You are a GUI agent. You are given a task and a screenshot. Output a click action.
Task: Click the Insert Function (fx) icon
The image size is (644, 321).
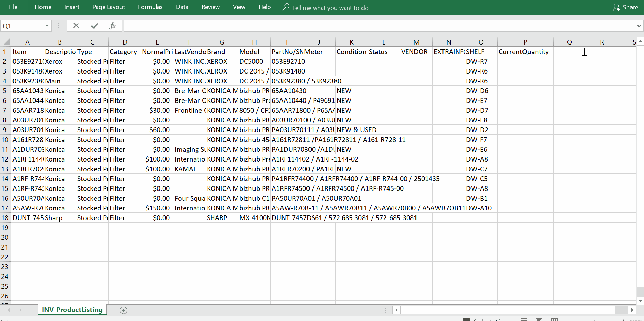[113, 26]
